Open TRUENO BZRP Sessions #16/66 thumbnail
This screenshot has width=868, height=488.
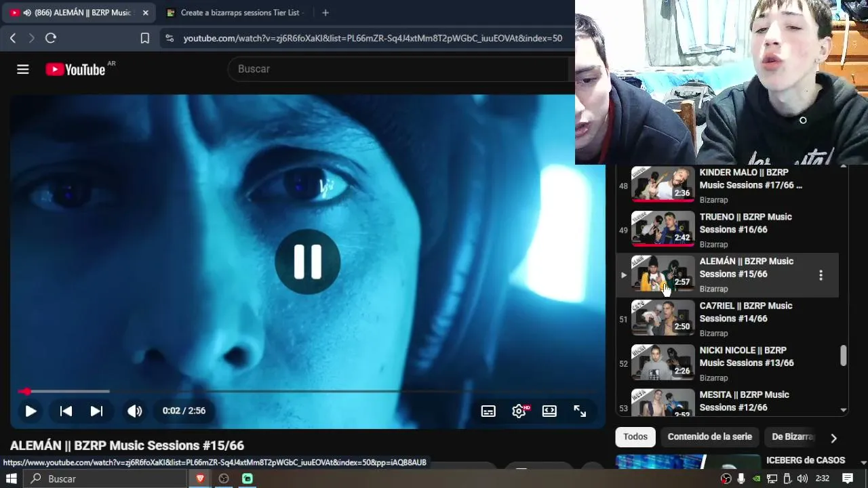(x=663, y=228)
